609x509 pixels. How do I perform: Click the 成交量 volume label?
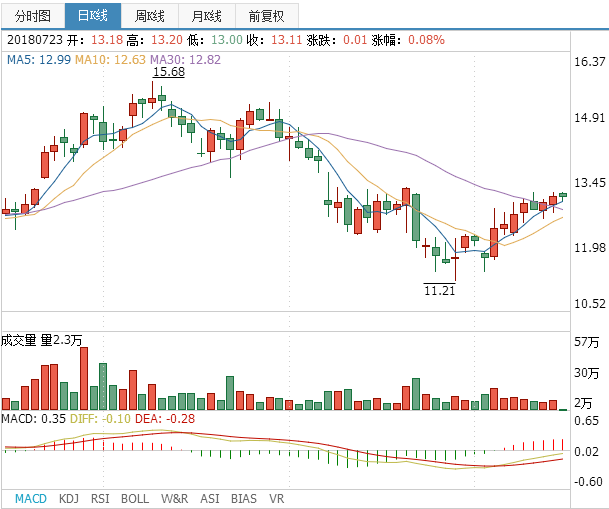tap(18, 340)
